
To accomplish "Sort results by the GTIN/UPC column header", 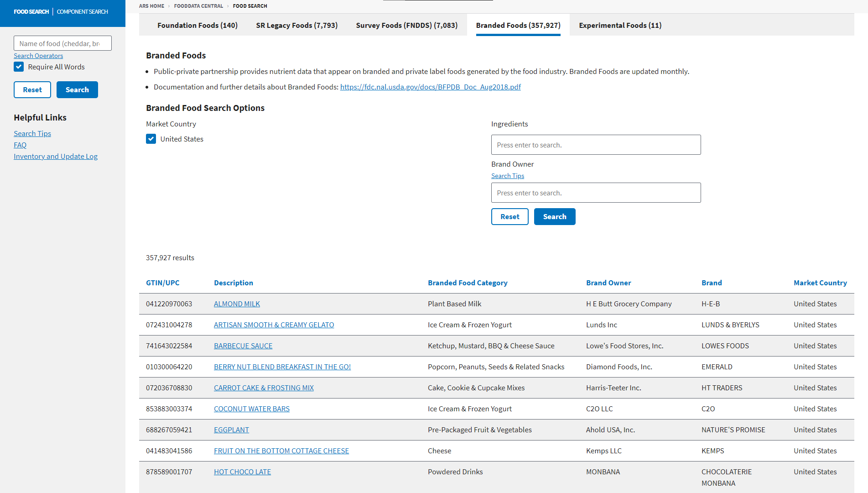I will [163, 283].
